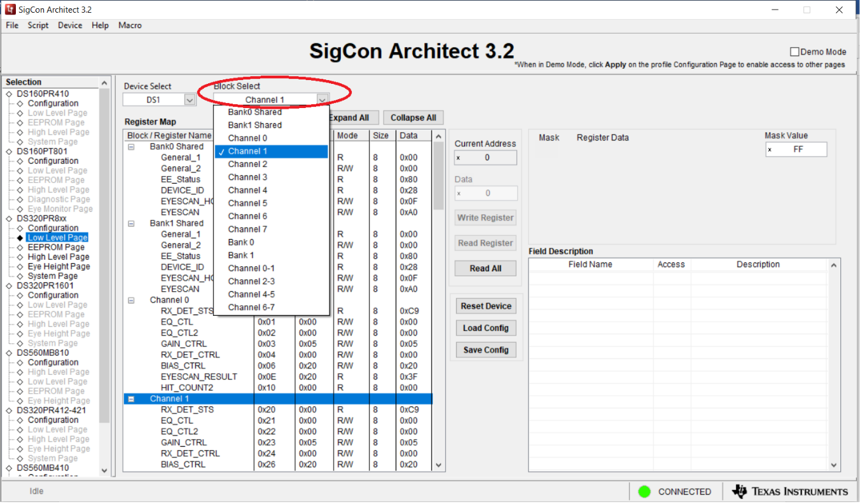Open DS320PR412-421 Configuration page

click(53, 419)
